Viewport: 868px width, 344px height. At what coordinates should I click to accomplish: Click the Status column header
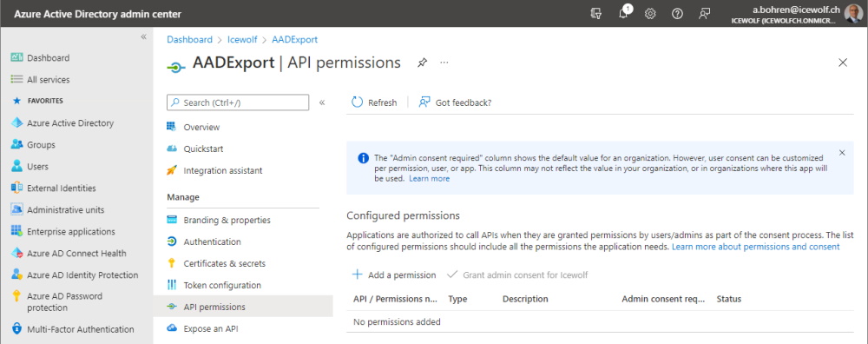[x=728, y=299]
